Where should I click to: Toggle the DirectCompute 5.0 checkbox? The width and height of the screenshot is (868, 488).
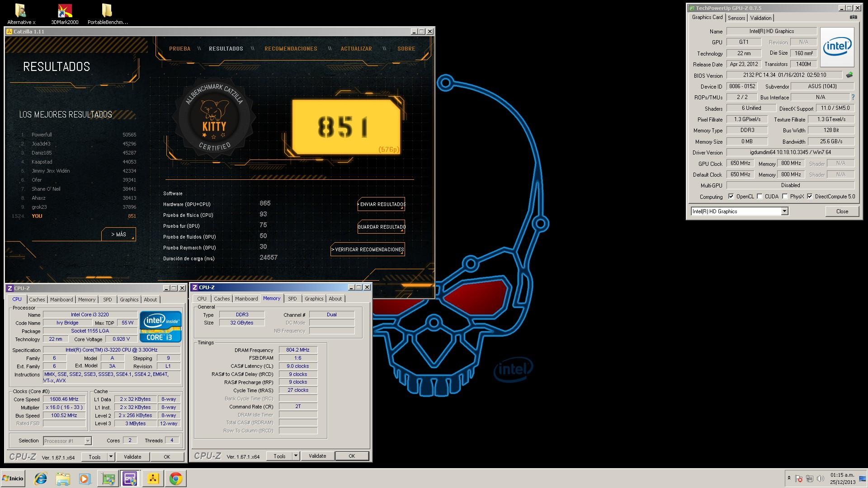810,197
